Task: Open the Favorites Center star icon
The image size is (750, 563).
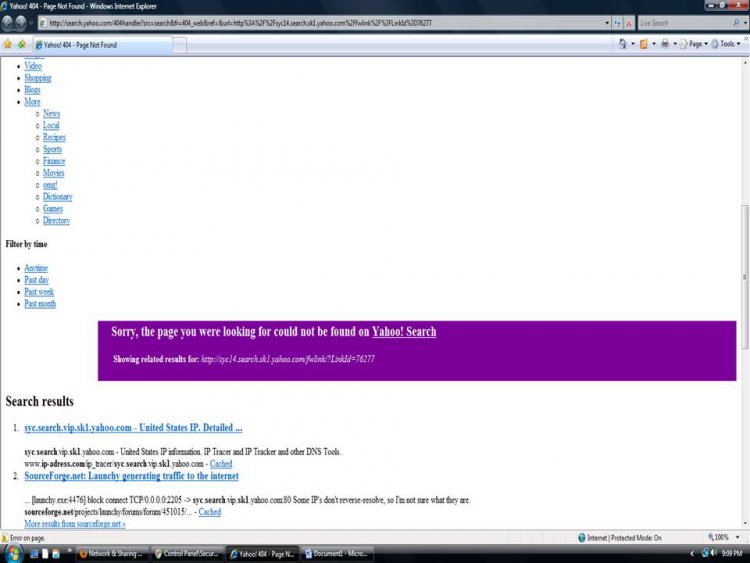Action: [x=8, y=44]
